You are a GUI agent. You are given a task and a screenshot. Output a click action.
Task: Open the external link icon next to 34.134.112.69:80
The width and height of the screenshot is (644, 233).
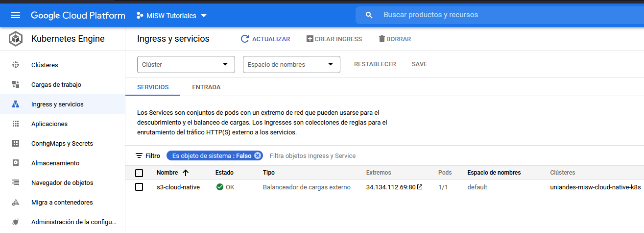click(420, 187)
